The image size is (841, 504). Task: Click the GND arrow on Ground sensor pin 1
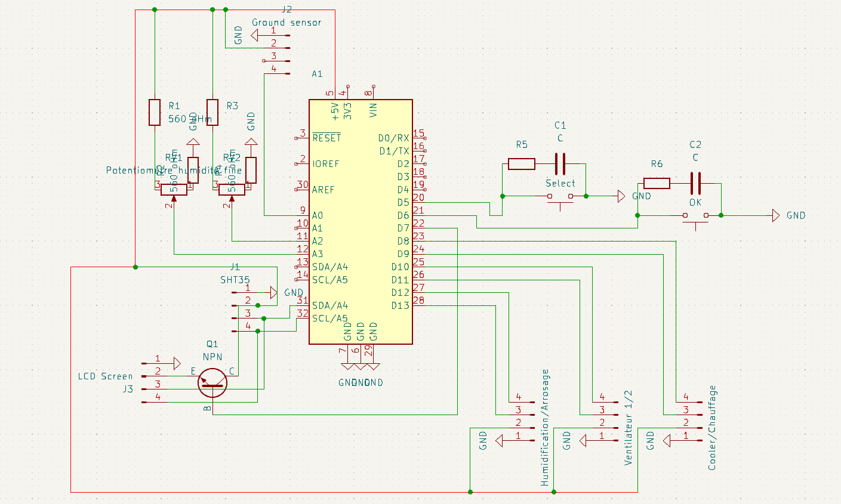(x=255, y=35)
